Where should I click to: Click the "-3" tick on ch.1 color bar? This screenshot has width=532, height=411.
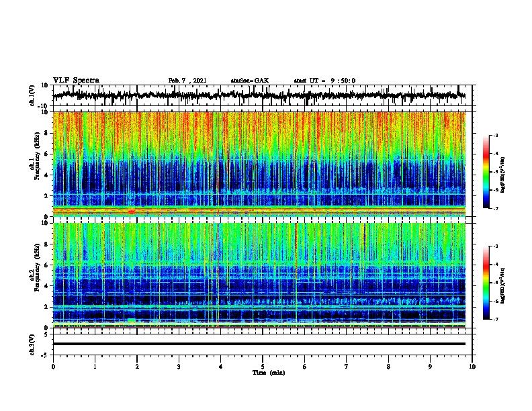tap(495, 136)
